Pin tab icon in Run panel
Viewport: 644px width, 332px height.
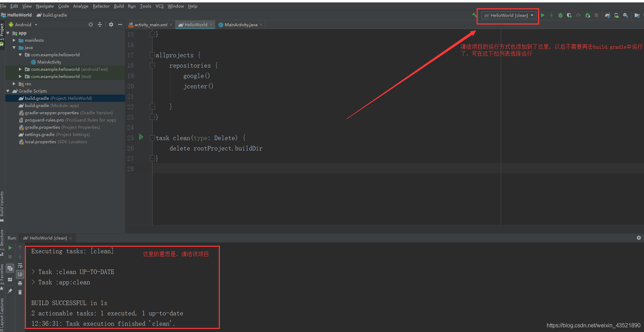(10, 291)
